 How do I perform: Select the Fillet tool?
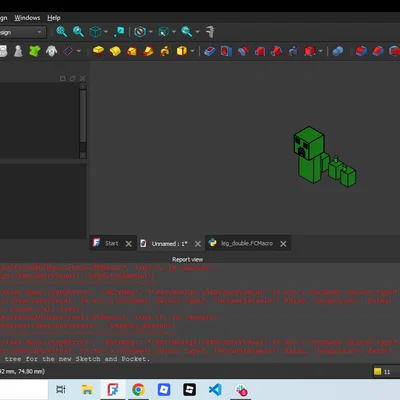point(361,51)
